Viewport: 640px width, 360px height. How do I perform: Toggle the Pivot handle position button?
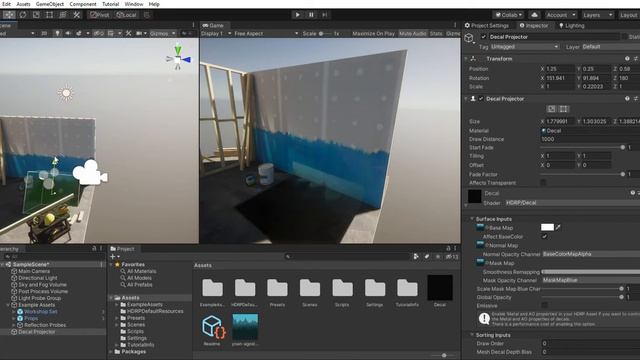click(100, 15)
